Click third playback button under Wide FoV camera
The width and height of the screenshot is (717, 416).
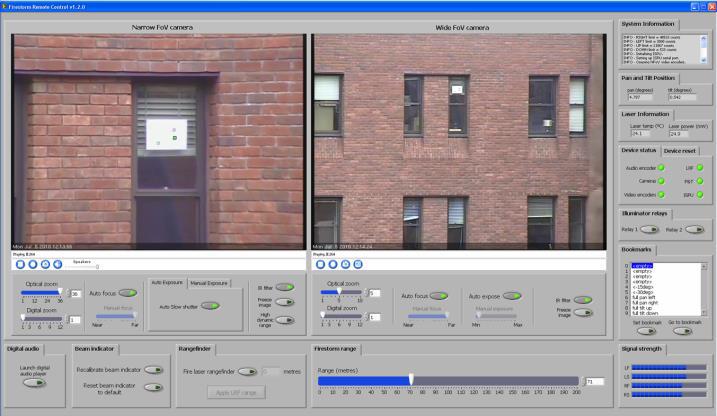click(x=345, y=264)
